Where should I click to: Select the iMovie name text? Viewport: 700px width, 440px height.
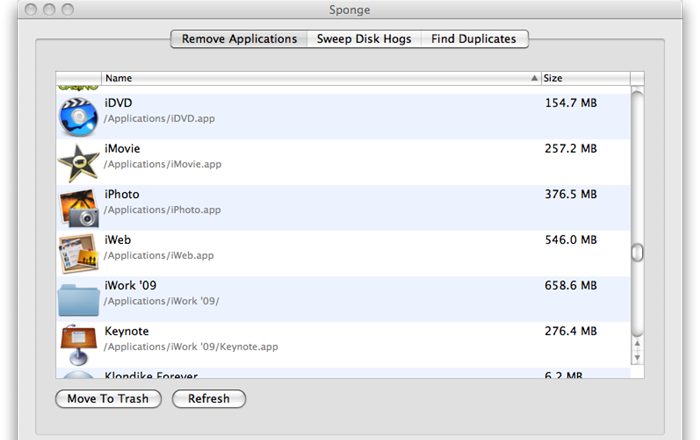click(x=122, y=149)
